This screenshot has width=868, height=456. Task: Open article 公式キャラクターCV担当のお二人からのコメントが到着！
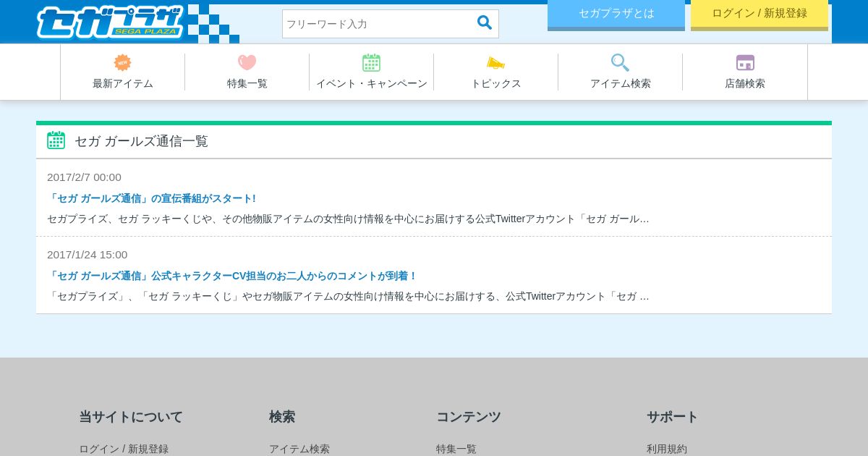(232, 276)
